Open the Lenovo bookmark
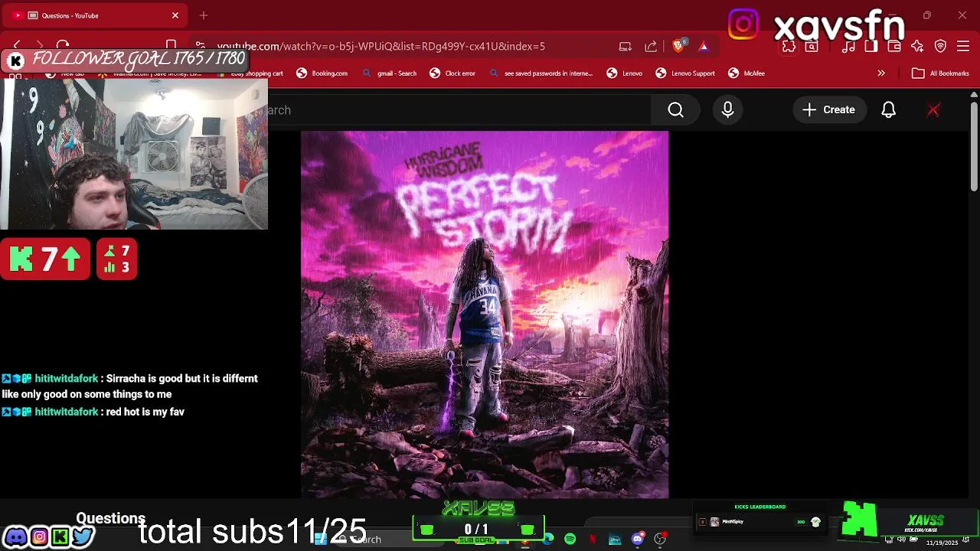The width and height of the screenshot is (980, 551). (625, 73)
